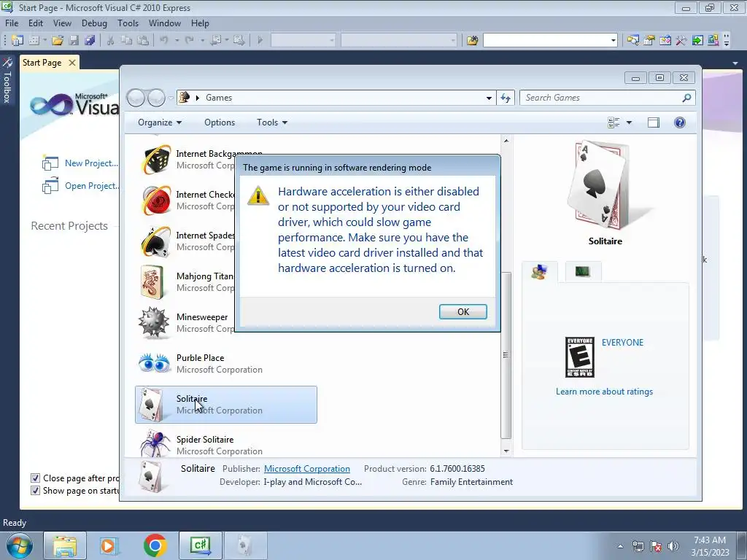The image size is (747, 560).
Task: Click the Open Project link
Action: coord(91,186)
